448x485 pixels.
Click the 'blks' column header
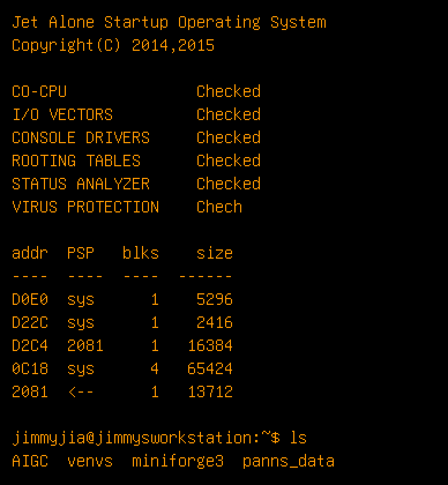pyautogui.click(x=141, y=253)
